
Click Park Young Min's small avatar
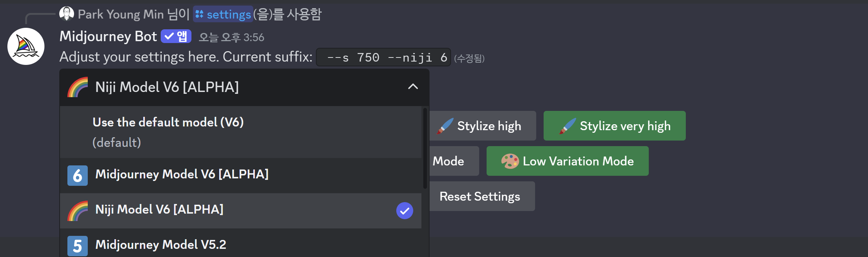tap(67, 14)
